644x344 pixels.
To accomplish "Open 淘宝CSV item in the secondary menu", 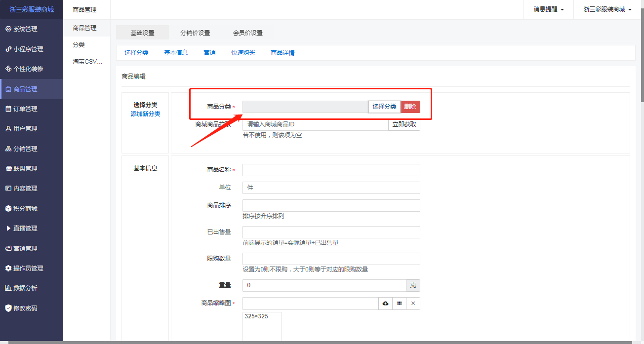I will click(87, 62).
